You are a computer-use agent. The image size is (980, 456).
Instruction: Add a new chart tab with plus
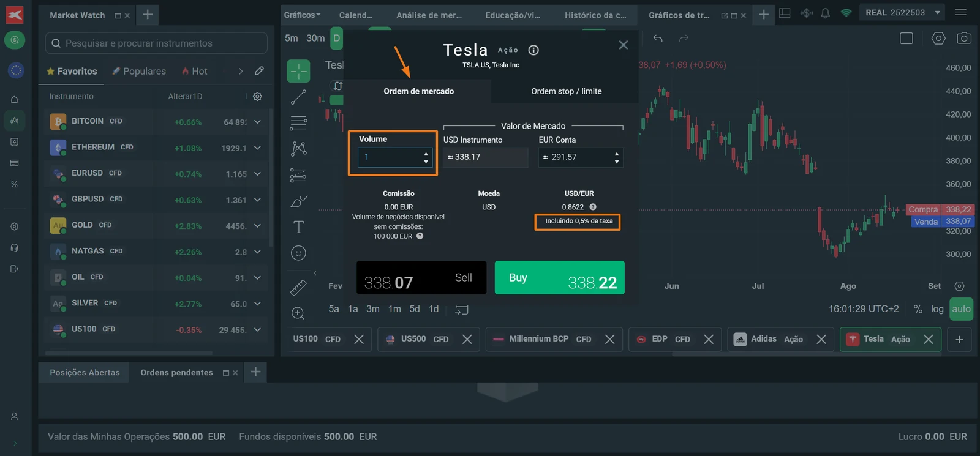960,339
